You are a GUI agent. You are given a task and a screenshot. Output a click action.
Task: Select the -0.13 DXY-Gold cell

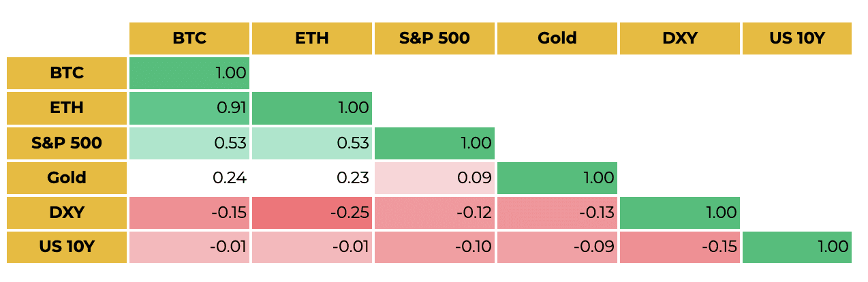[x=557, y=213]
